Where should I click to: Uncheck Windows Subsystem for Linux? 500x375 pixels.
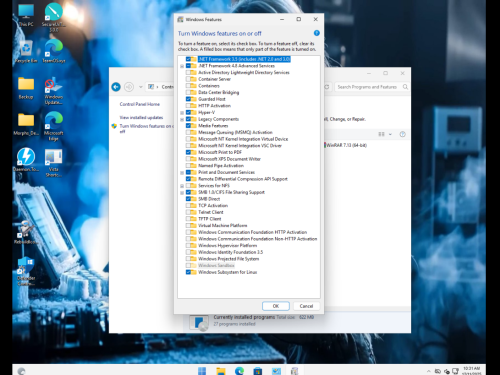(188, 272)
